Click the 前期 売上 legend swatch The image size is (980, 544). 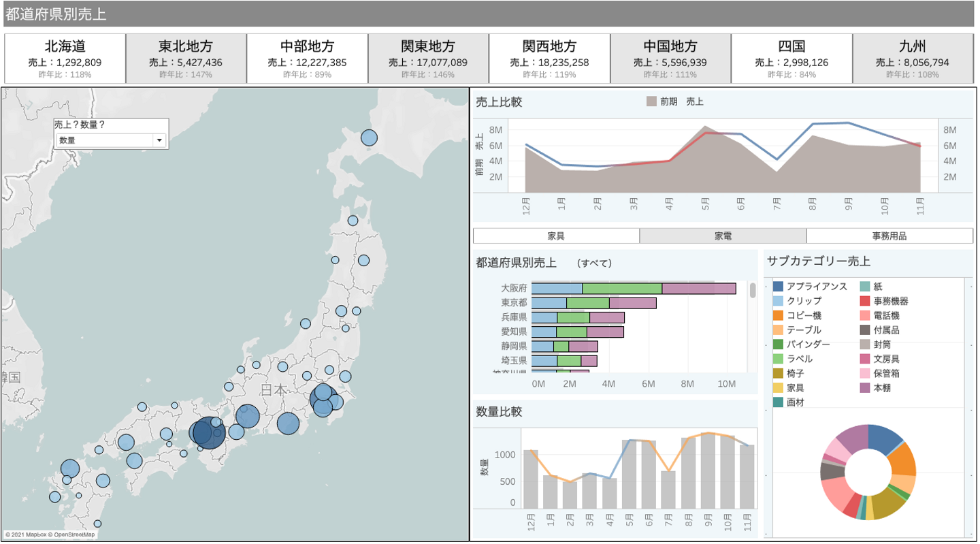coord(652,101)
